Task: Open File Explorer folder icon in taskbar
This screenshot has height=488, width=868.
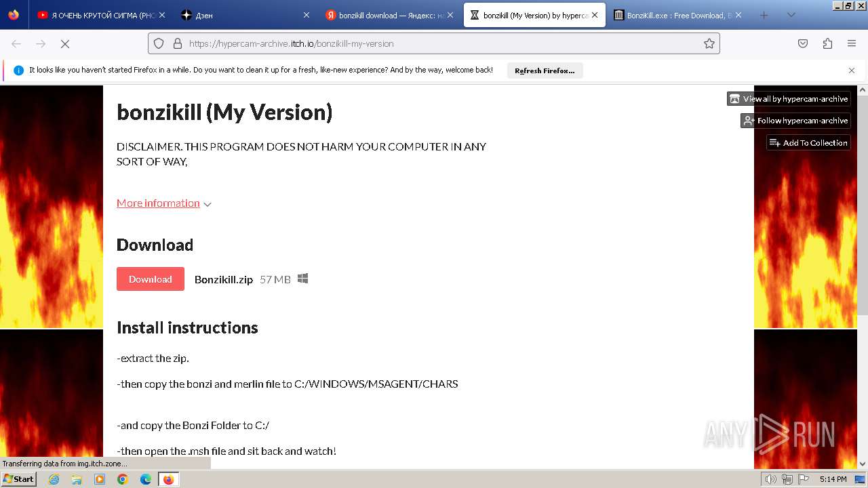Action: pyautogui.click(x=77, y=479)
